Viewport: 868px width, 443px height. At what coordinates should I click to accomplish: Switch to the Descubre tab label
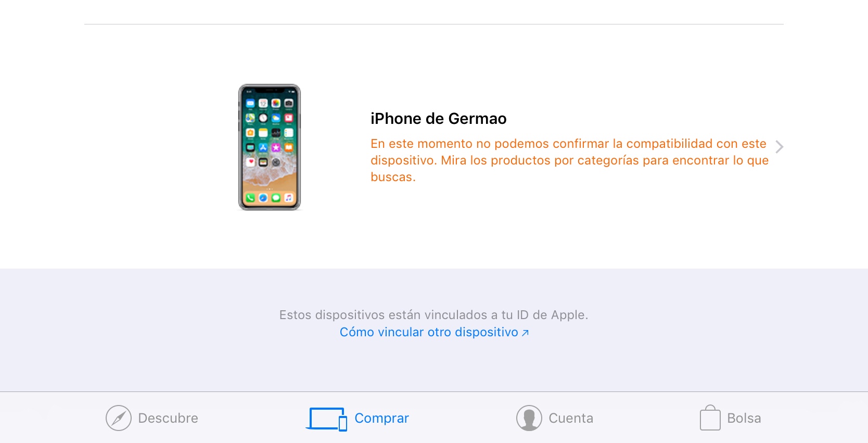pos(168,418)
